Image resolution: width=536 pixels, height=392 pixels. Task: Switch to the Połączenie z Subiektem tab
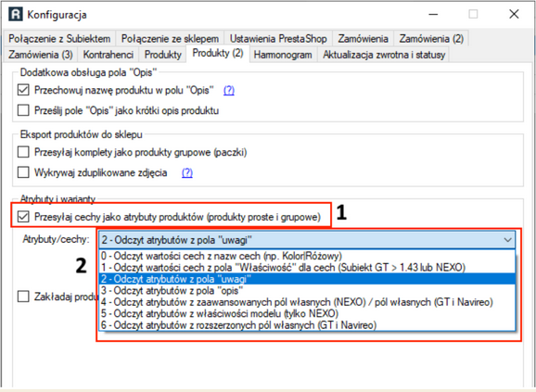point(59,39)
